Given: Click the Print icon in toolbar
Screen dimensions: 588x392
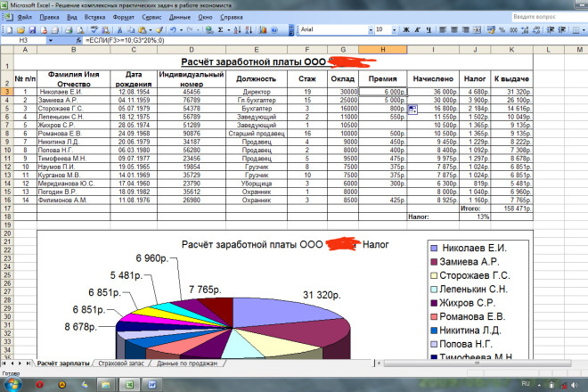Looking at the screenshot, I should click(69, 30).
